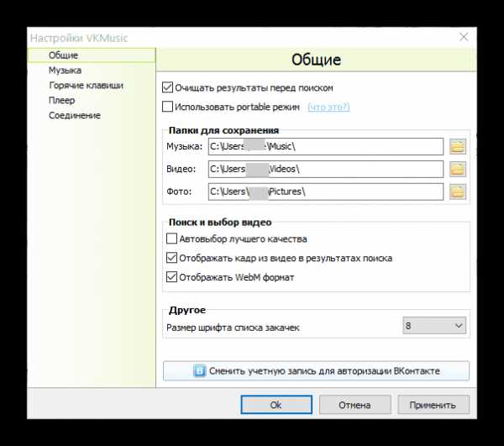Uncheck Очищать результаты перед поиском

pos(167,87)
